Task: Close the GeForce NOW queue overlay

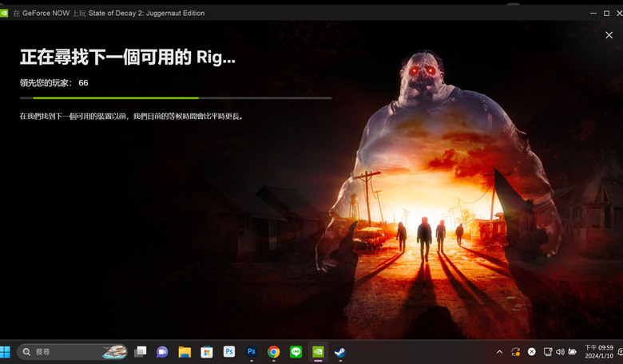Action: pyautogui.click(x=609, y=35)
